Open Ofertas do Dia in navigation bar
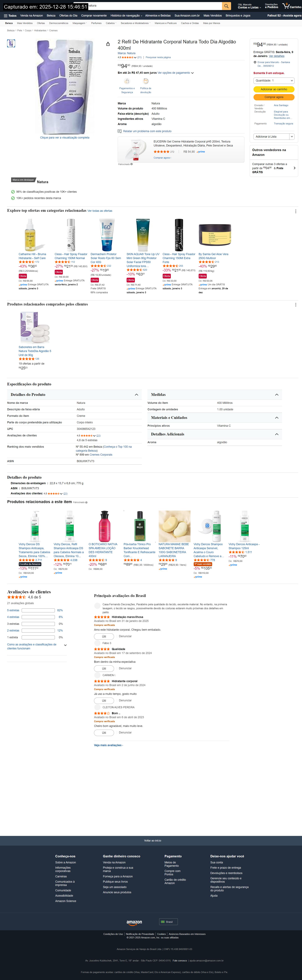 tap(68, 16)
